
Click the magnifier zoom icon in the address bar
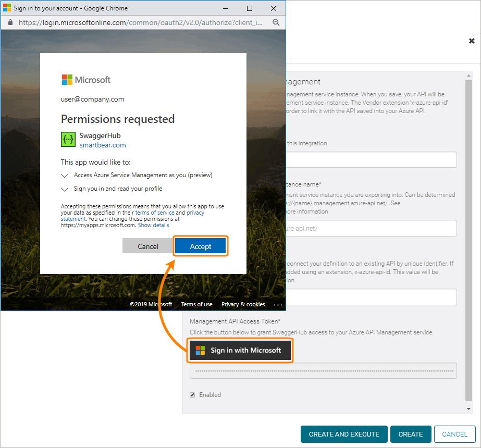click(x=276, y=22)
